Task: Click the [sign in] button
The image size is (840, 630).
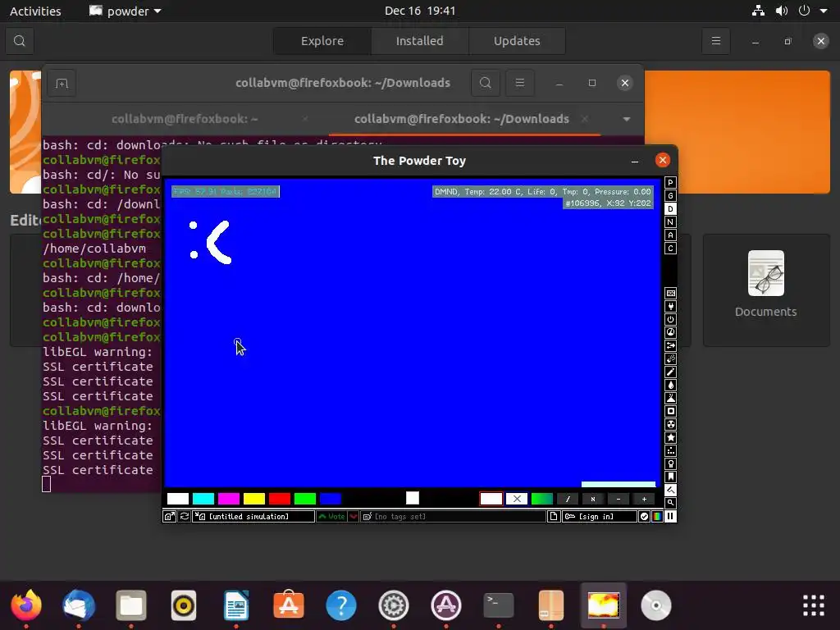Action: [x=600, y=517]
